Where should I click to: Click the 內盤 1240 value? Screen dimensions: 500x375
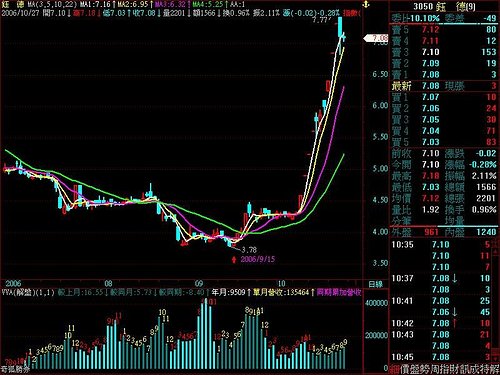[x=486, y=232]
